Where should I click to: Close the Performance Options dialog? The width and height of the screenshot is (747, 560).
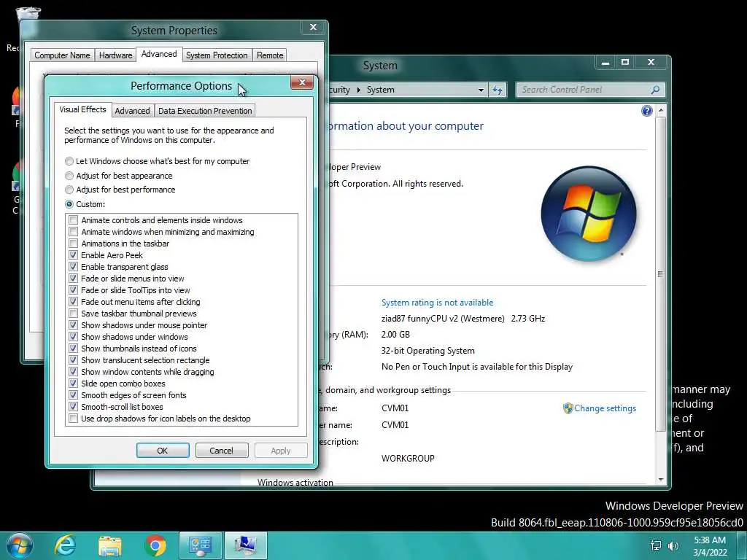302,83
